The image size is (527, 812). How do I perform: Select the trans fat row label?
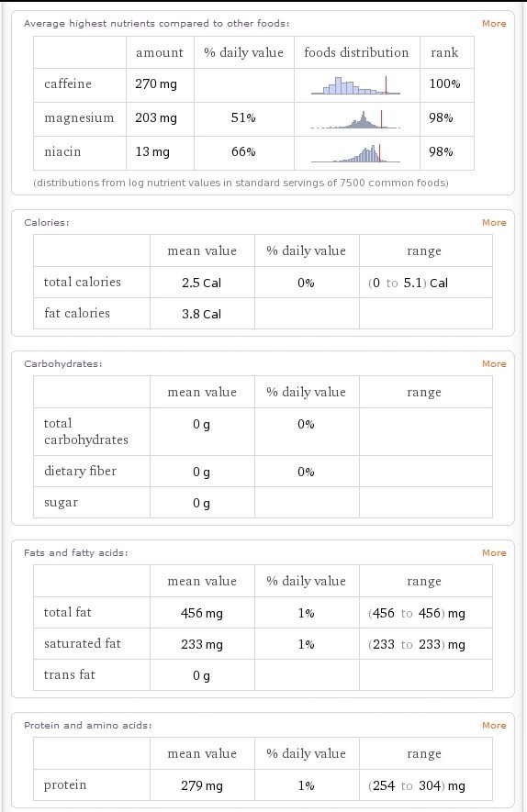click(70, 674)
